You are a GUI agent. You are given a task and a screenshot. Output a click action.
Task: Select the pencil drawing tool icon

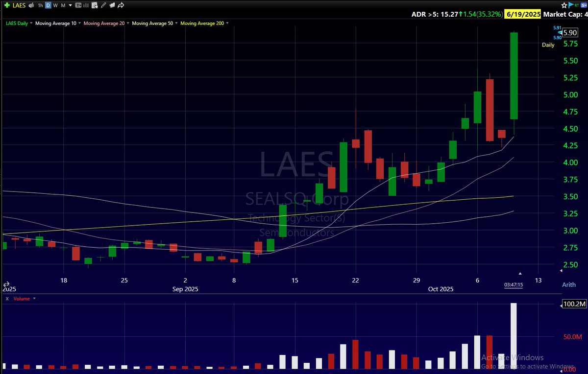point(103,5)
